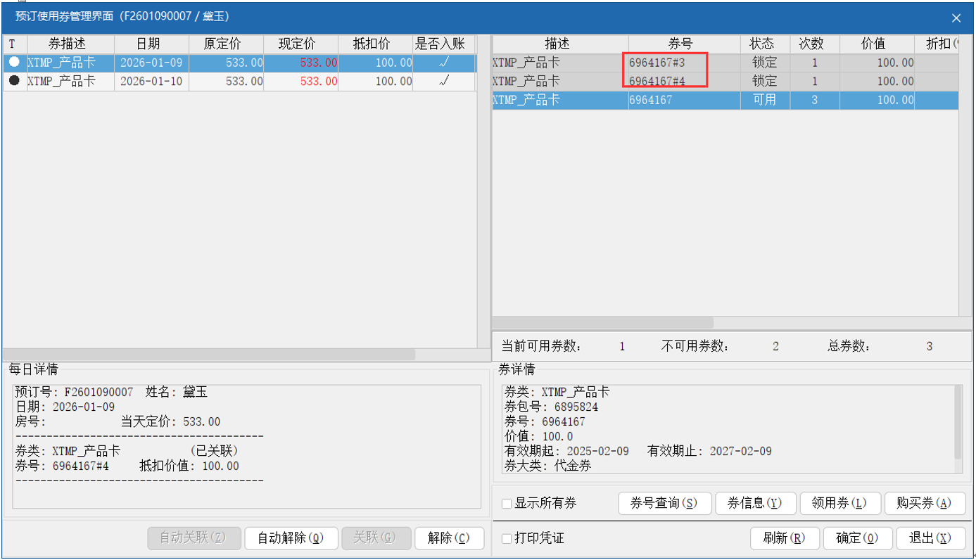Screen dimensions: 976x560
Task: Open 券信息(Y) voucher info
Action: point(754,503)
